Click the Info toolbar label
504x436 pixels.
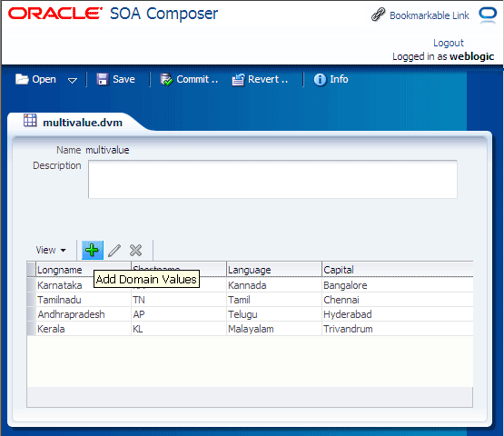pos(339,79)
